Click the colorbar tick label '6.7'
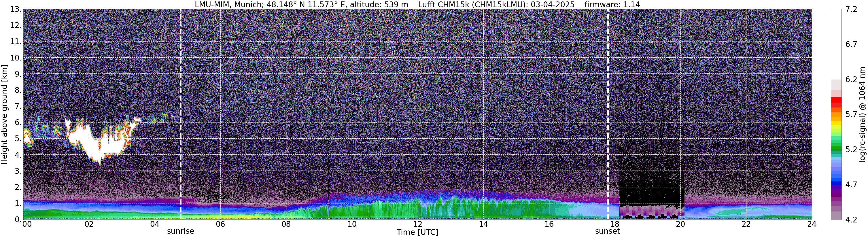This screenshot has height=238, width=868. (x=852, y=44)
